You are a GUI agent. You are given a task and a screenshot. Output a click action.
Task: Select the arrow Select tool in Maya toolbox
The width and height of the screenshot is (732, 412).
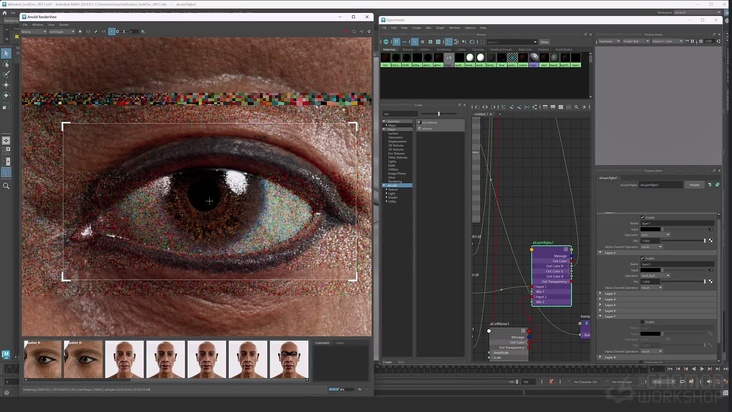6,54
